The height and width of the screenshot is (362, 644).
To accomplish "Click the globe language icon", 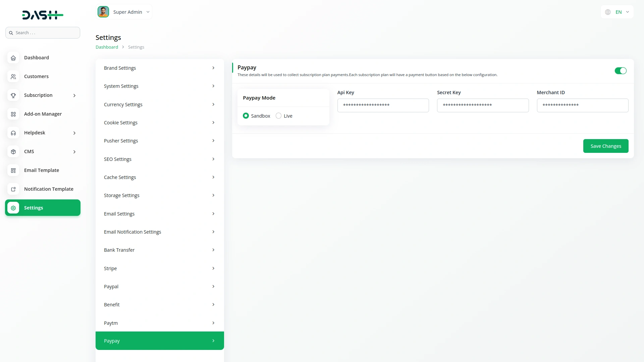I will tap(608, 12).
